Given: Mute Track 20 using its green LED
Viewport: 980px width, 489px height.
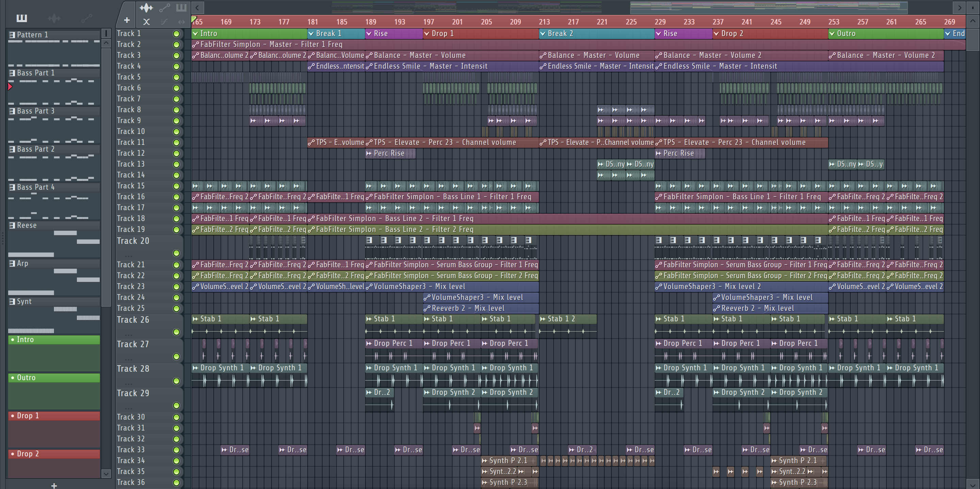Looking at the screenshot, I should click(x=176, y=253).
